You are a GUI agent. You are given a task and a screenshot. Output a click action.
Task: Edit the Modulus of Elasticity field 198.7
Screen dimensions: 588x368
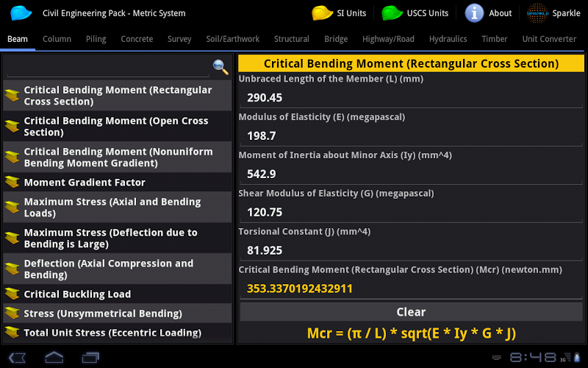click(x=411, y=136)
